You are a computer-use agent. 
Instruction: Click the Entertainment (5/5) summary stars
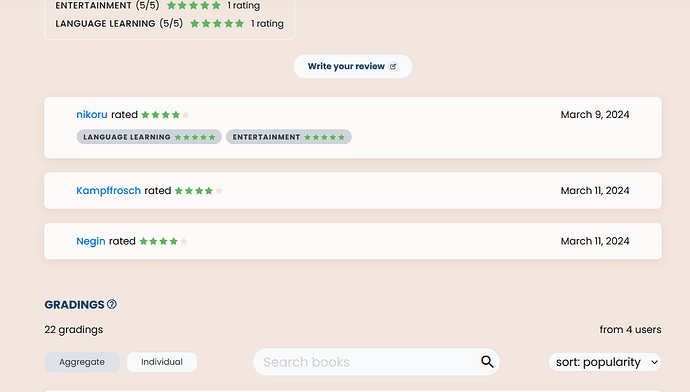194,6
